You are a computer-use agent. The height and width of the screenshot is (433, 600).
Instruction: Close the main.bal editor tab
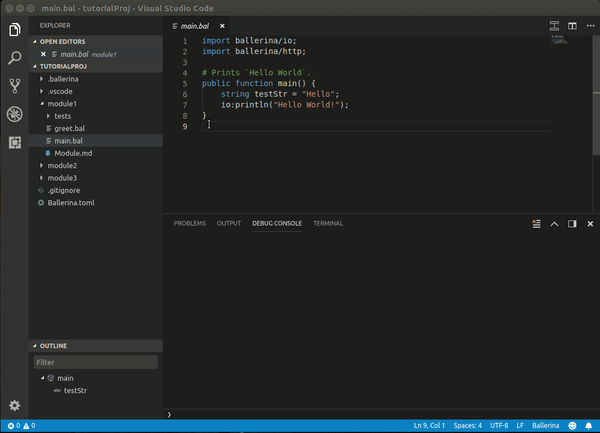pos(222,26)
